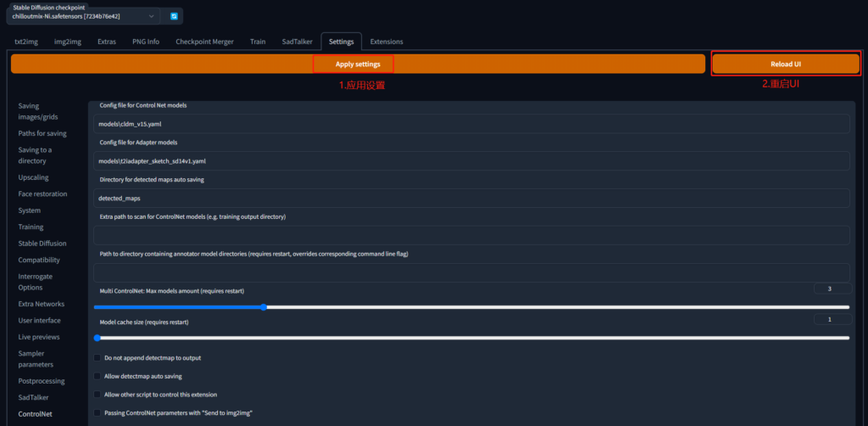Open the Extra Networks section
Image resolution: width=868 pixels, height=426 pixels.
coord(41,304)
